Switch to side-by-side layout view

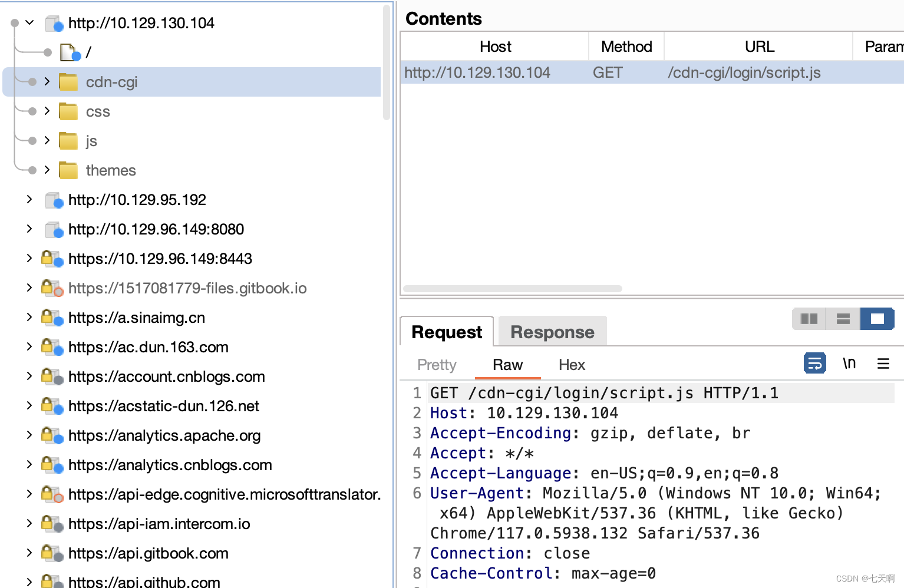coord(809,319)
